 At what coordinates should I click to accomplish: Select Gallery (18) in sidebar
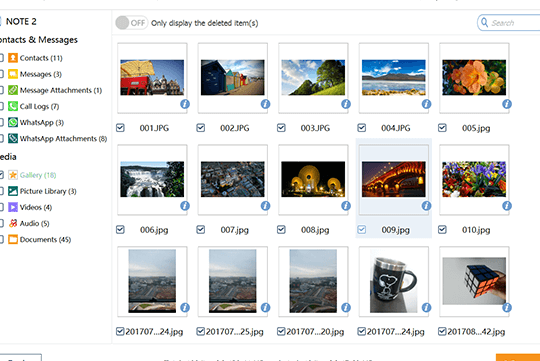(x=38, y=175)
